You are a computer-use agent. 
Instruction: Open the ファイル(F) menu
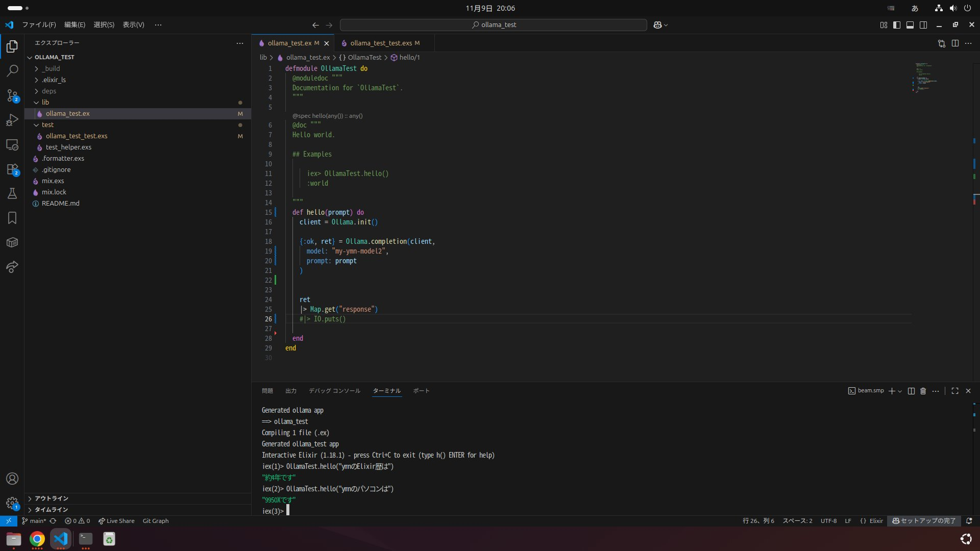pyautogui.click(x=39, y=24)
